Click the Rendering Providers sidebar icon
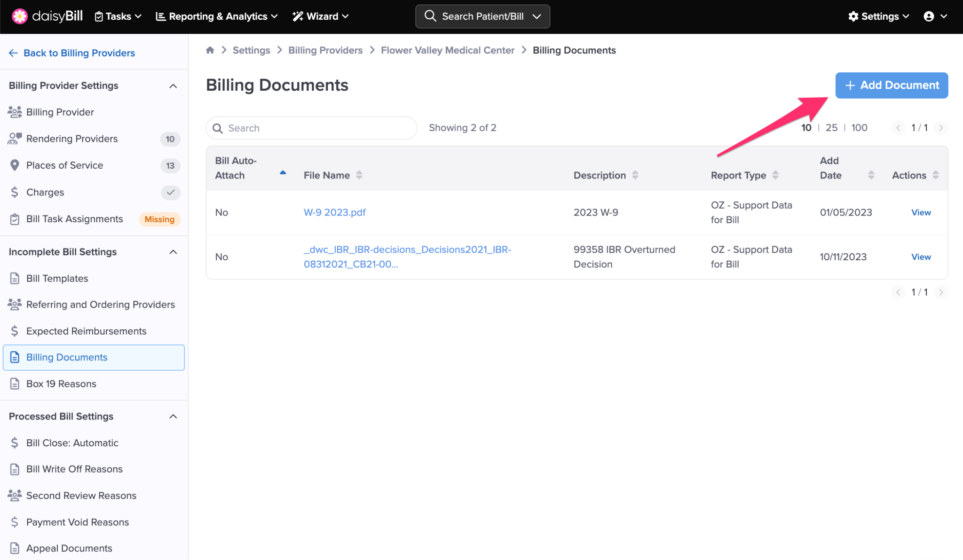 click(15, 139)
